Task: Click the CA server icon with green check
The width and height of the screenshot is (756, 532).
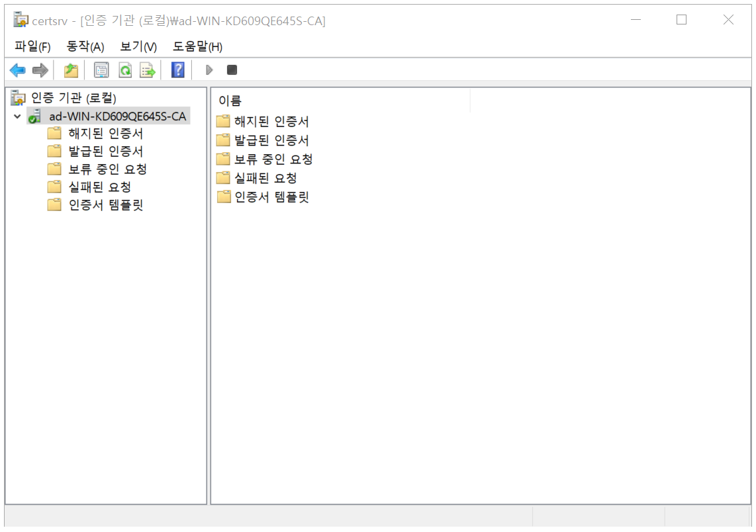Action: point(34,116)
